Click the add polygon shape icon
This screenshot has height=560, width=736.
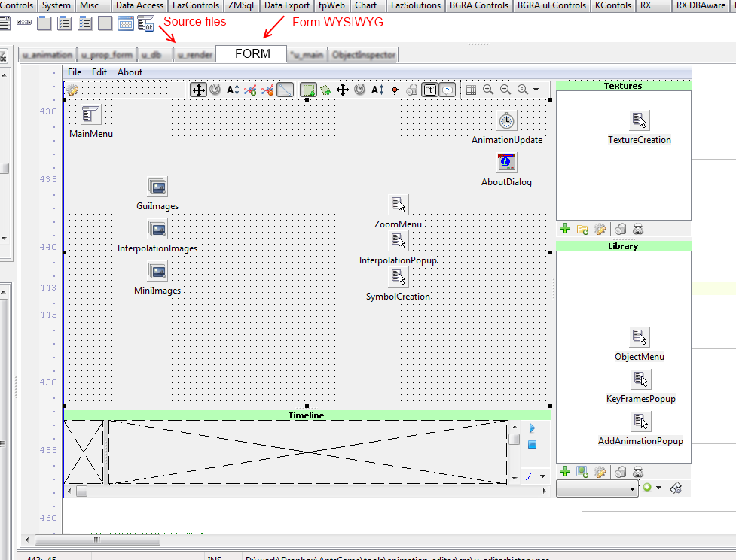point(325,90)
